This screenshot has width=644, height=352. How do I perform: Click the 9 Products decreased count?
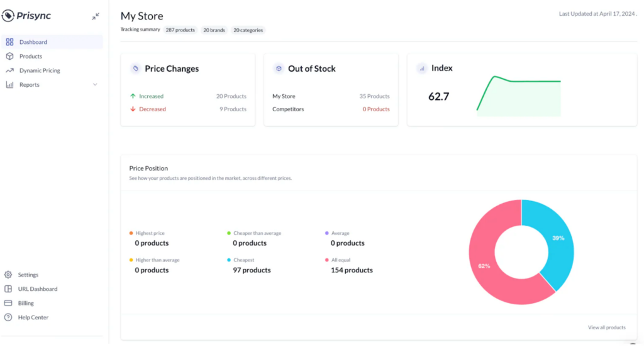click(x=233, y=109)
